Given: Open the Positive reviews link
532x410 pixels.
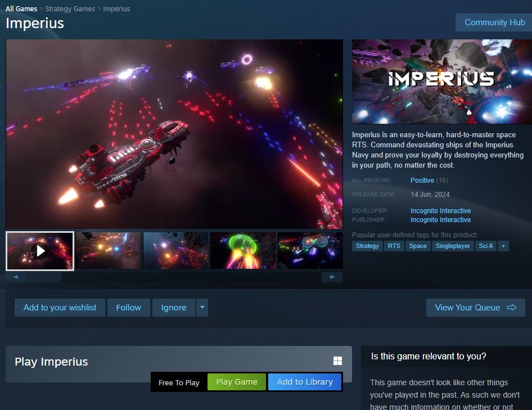Looking at the screenshot, I should tap(422, 180).
